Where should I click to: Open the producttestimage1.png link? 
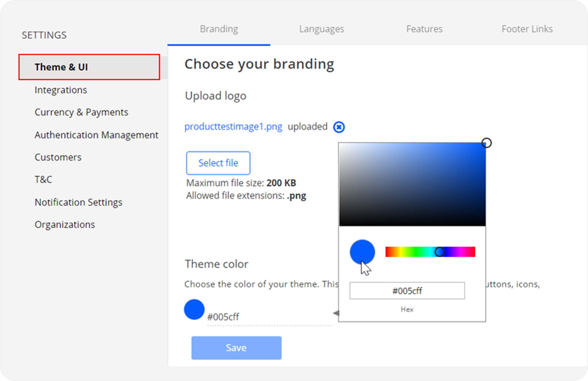click(233, 127)
